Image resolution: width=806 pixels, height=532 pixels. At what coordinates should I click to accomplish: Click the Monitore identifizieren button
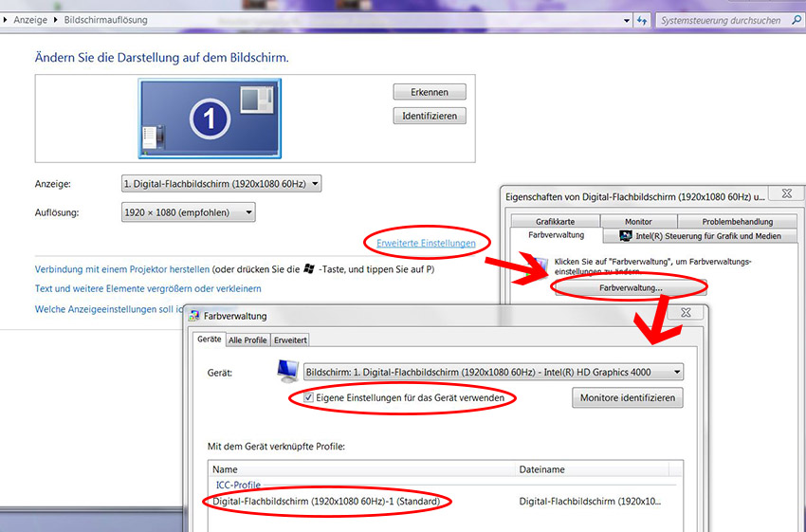627,398
